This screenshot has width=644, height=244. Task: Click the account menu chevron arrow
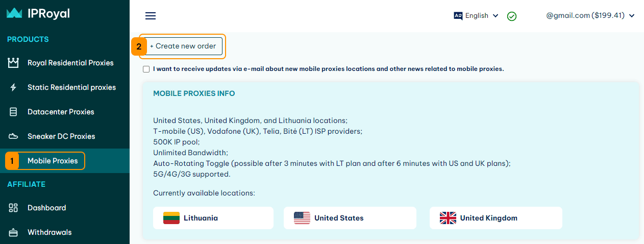coord(632,16)
